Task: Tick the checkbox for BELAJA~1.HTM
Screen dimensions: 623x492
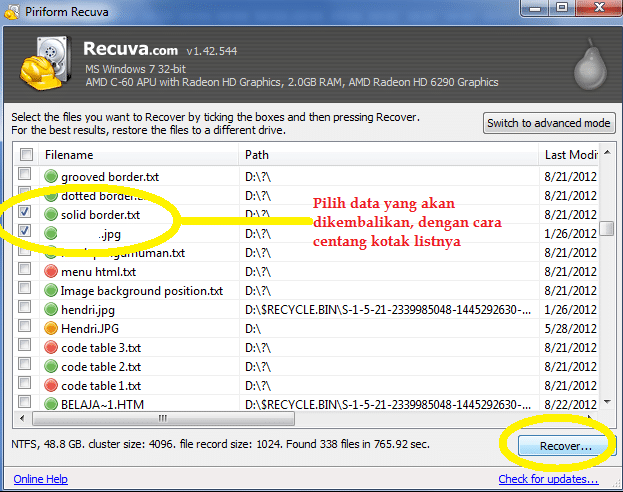Action: 25,402
